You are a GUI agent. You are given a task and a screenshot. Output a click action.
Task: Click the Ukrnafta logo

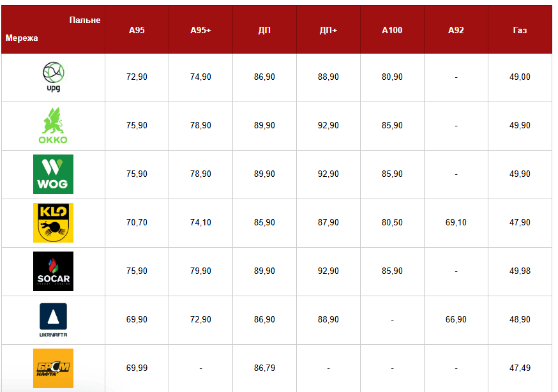pyautogui.click(x=53, y=320)
